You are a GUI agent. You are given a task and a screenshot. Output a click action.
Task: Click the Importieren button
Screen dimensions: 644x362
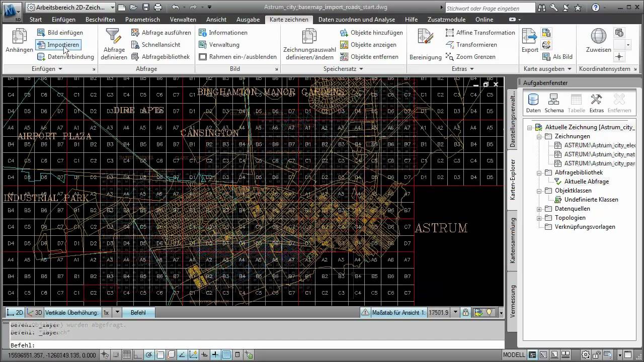[x=58, y=45]
